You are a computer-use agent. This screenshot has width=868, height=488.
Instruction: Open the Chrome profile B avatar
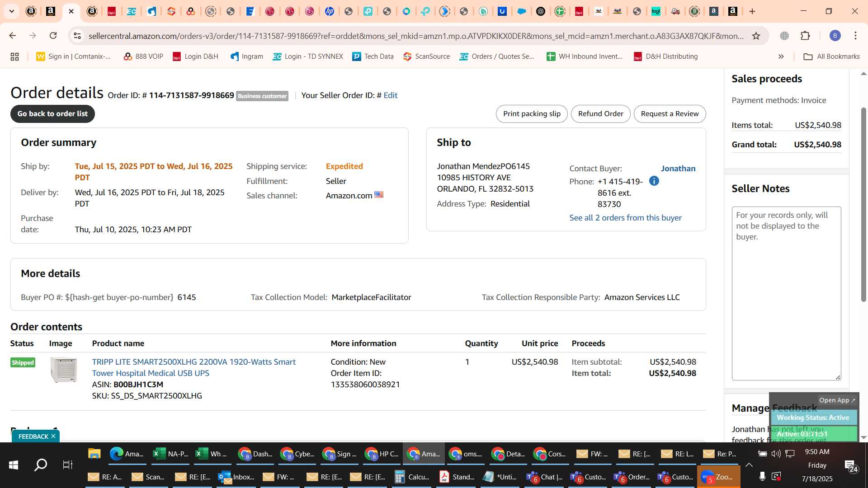tap(835, 36)
